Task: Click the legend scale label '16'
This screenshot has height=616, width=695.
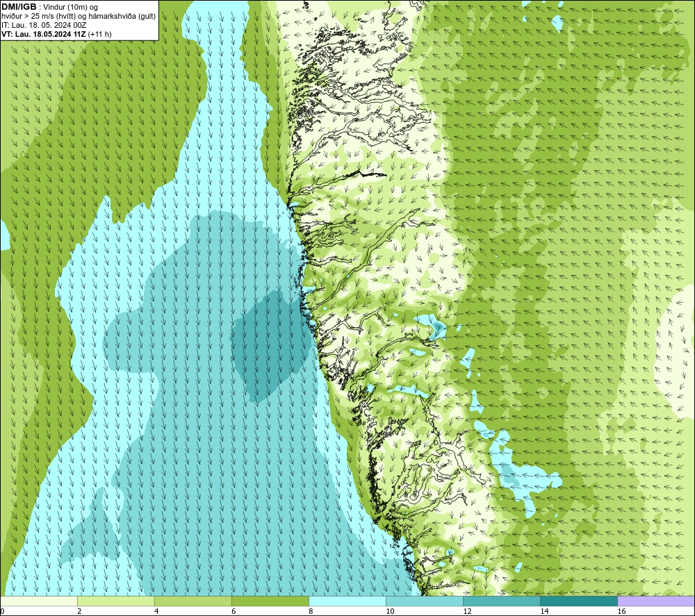Action: [621, 611]
